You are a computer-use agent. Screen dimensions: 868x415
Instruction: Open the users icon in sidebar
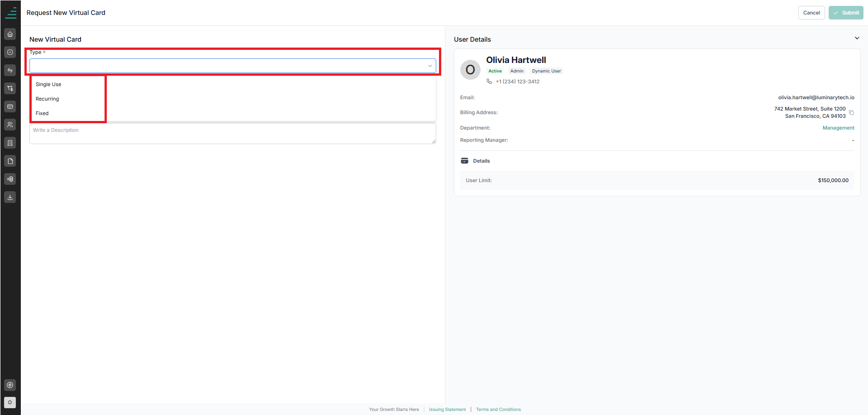10,125
